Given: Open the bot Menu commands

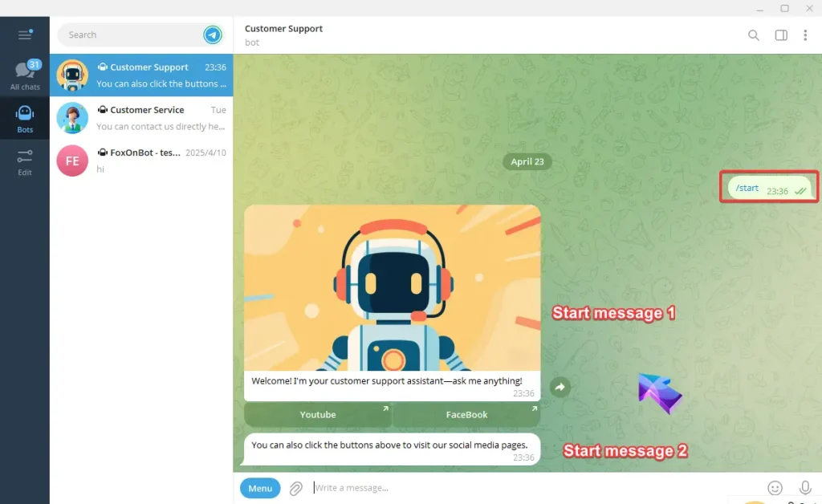Looking at the screenshot, I should pos(260,488).
